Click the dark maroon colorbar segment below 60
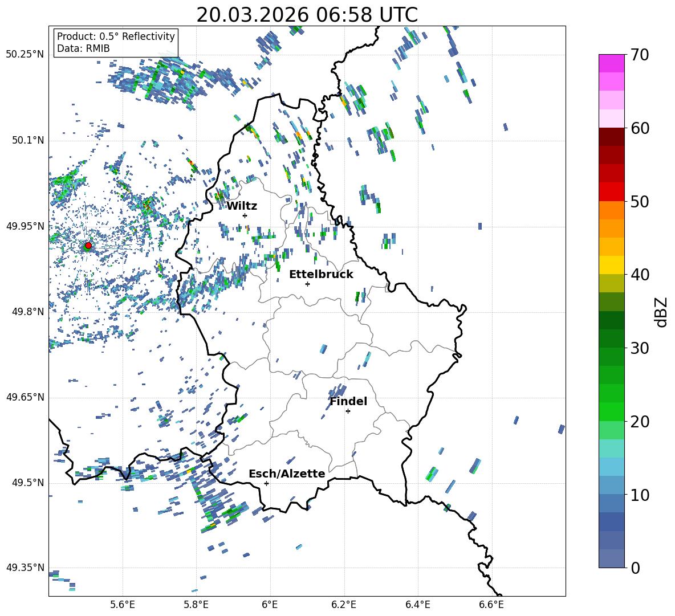 (612, 137)
